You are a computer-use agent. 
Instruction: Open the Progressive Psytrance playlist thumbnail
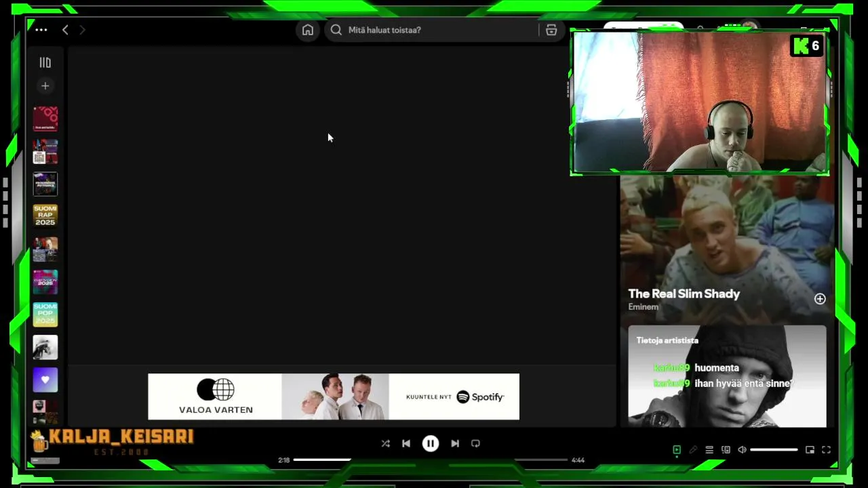click(45, 184)
